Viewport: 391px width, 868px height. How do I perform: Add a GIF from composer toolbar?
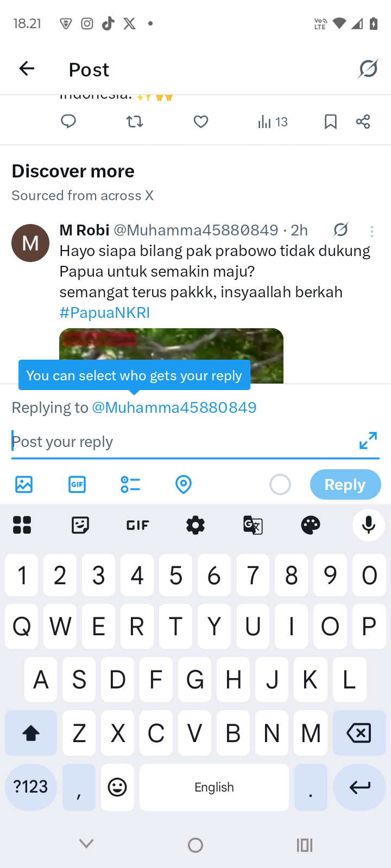pos(77,484)
